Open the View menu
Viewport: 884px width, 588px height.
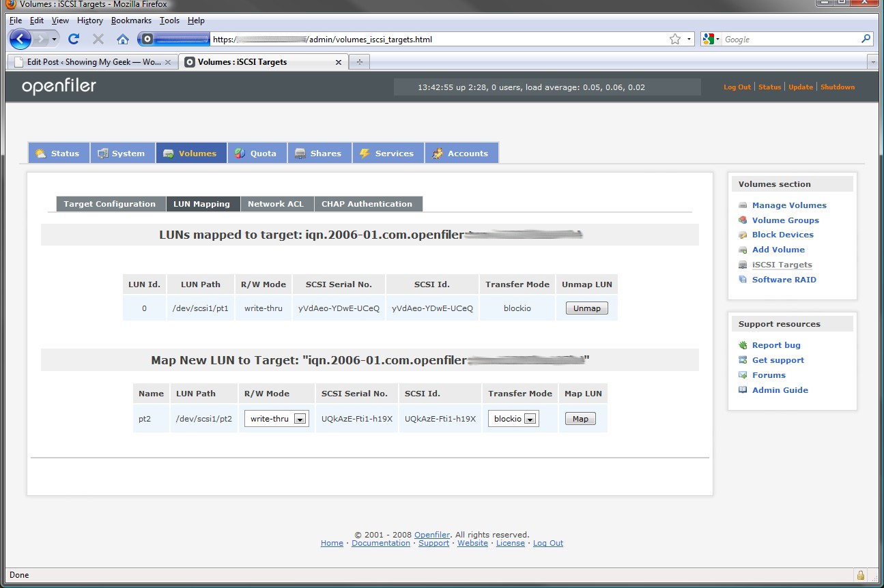click(x=60, y=20)
